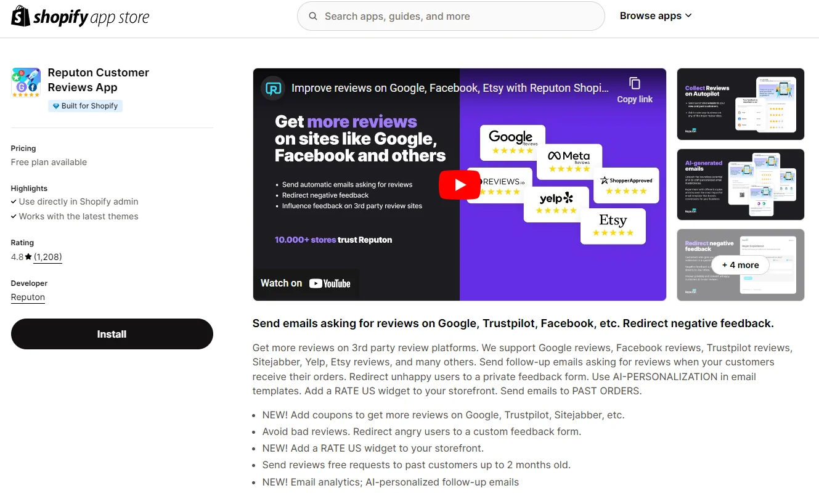The image size is (819, 504).
Task: Play the YouTube video
Action: click(459, 185)
